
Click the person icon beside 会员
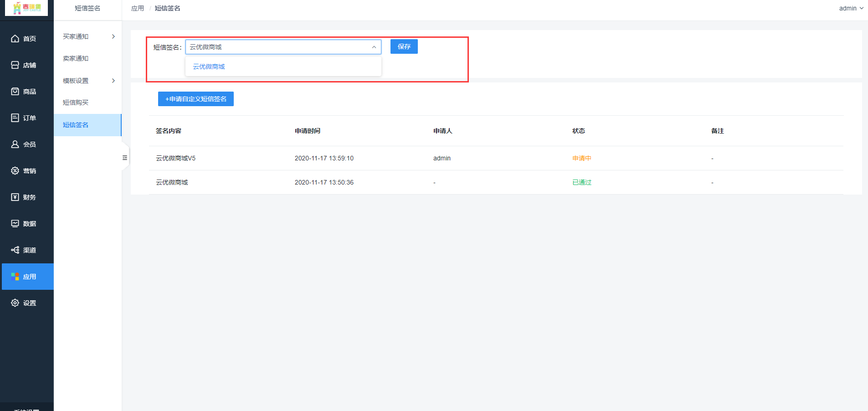click(x=15, y=144)
